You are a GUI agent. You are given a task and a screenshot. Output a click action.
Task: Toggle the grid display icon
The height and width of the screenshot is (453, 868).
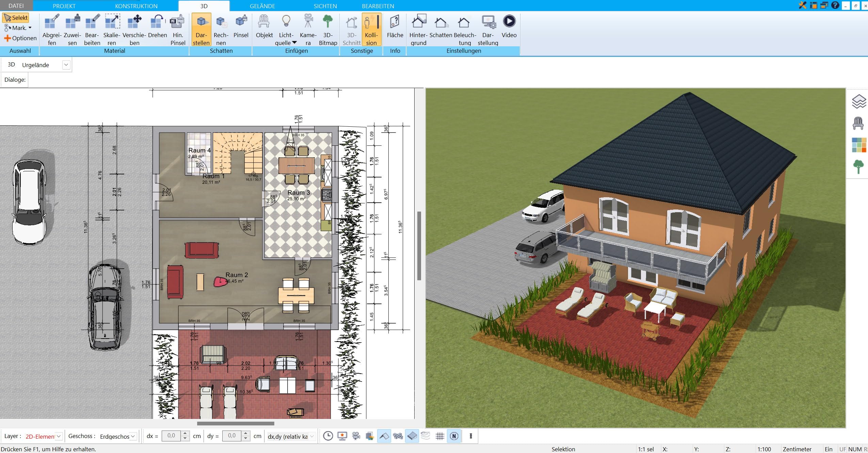click(440, 436)
